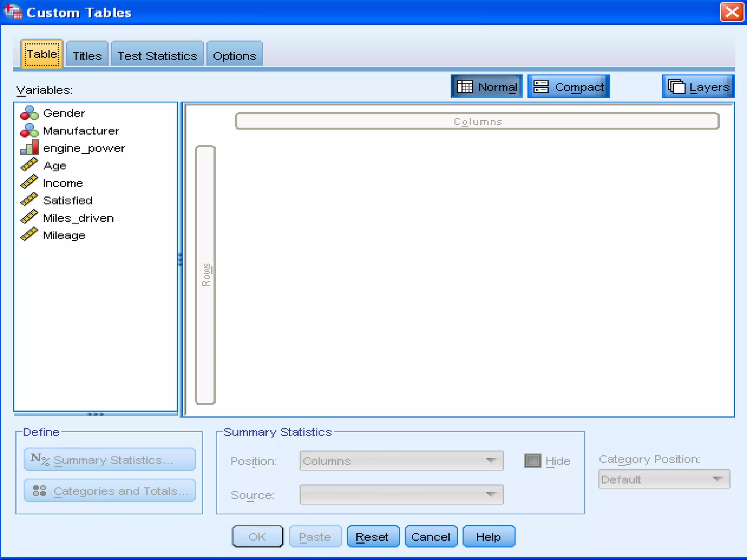747x560 pixels.
Task: Click the splitter handle beside variables list
Action: click(x=180, y=260)
